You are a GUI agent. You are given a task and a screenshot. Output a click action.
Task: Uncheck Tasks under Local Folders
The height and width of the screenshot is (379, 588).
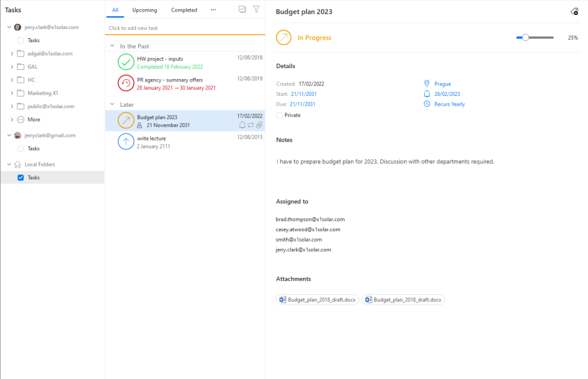point(21,178)
